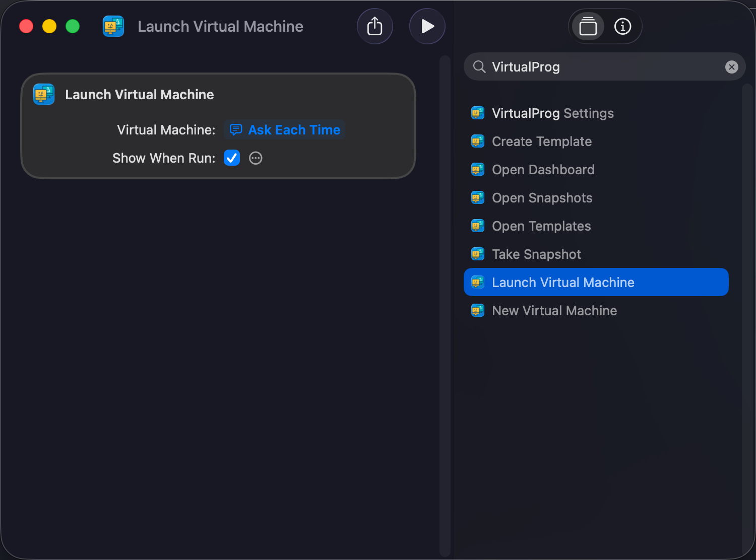Screen dimensions: 756x560
Task: Open the share sheet from the toolbar
Action: (375, 26)
